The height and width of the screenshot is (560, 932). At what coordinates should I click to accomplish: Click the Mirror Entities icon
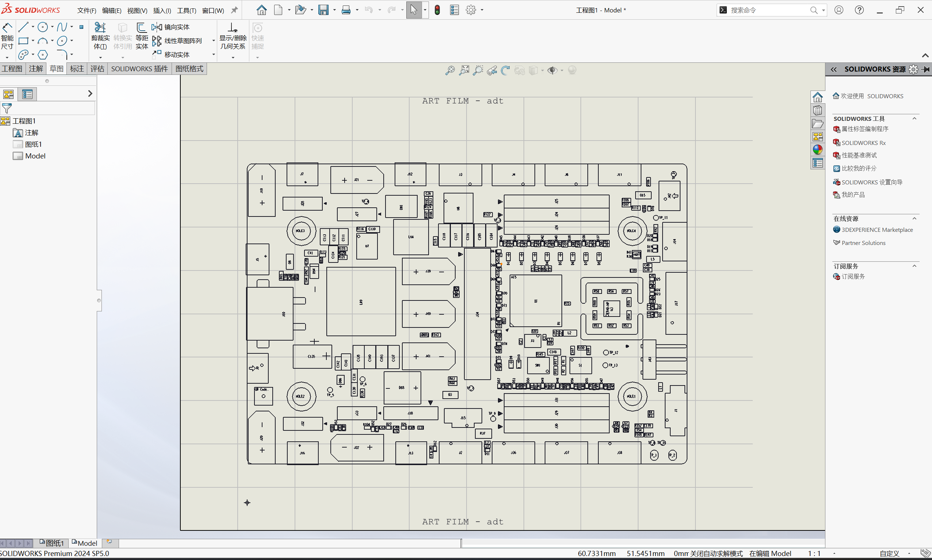(x=156, y=27)
